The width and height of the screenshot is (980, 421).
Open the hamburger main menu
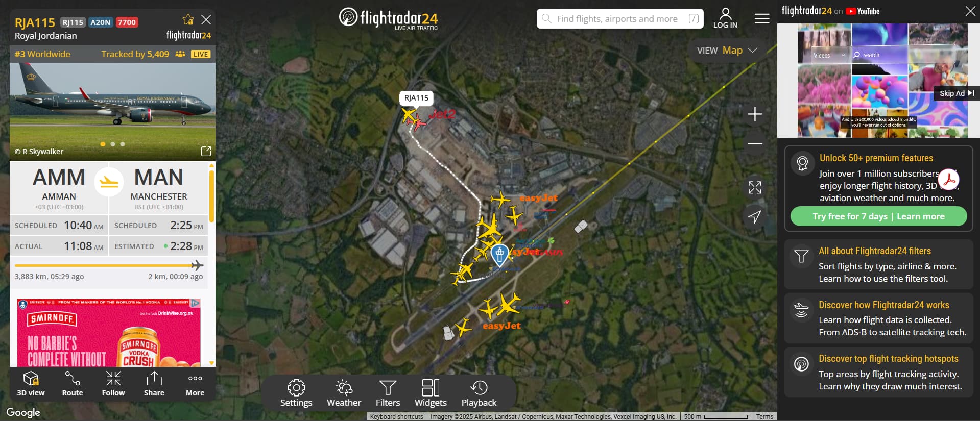tap(762, 19)
